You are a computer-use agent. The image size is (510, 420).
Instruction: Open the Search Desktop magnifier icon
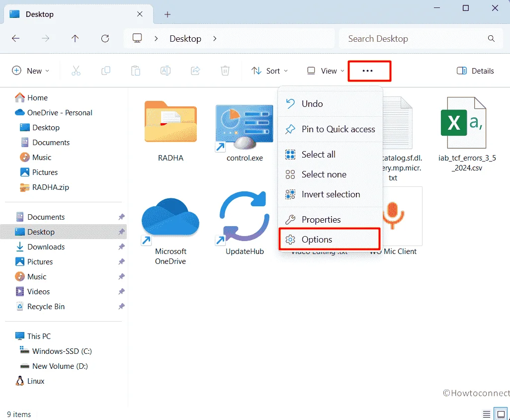491,38
